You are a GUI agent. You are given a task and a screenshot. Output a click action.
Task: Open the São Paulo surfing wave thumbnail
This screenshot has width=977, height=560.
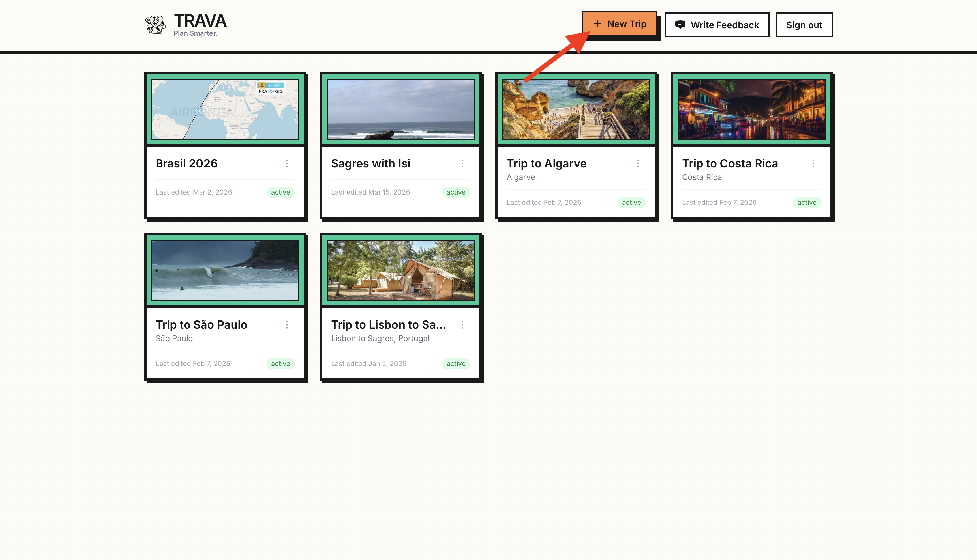(x=225, y=270)
